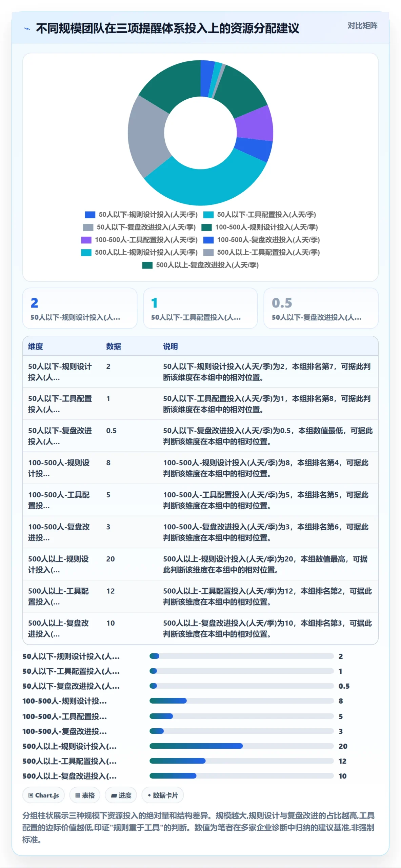Select table row 50人以下-规则设计 dimension cell
401x868 pixels.
(x=62, y=372)
